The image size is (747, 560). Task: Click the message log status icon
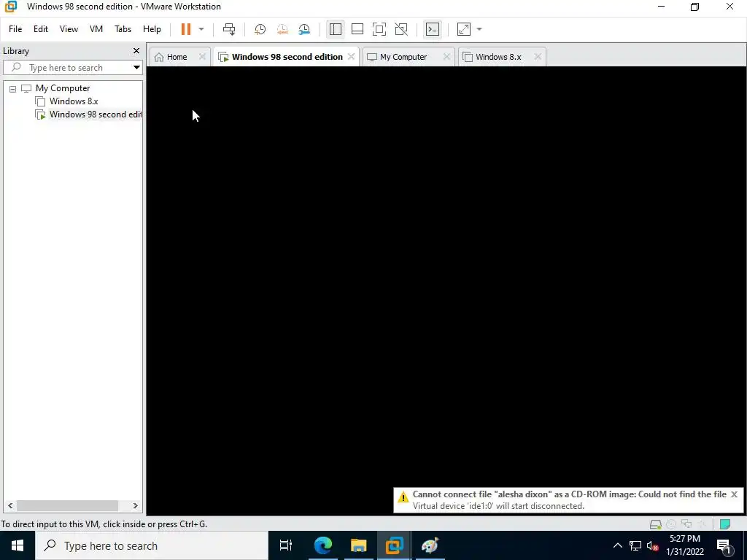click(x=725, y=524)
